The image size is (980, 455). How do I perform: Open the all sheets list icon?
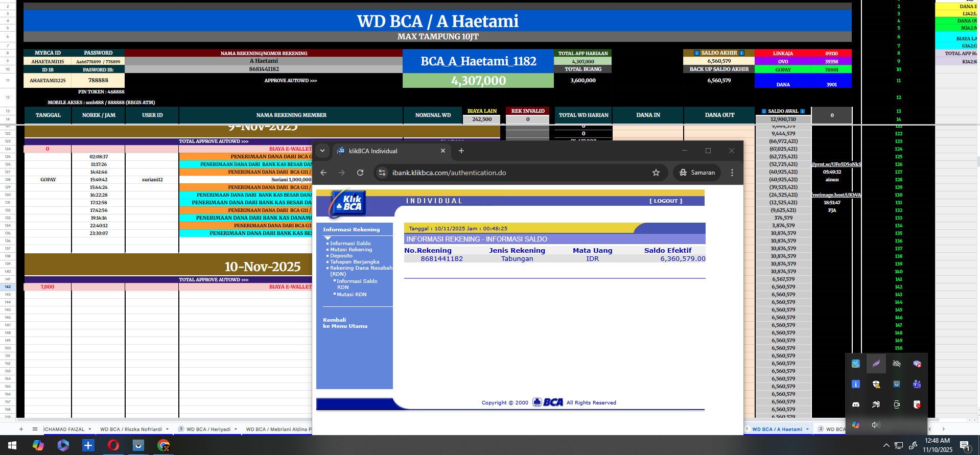35,429
